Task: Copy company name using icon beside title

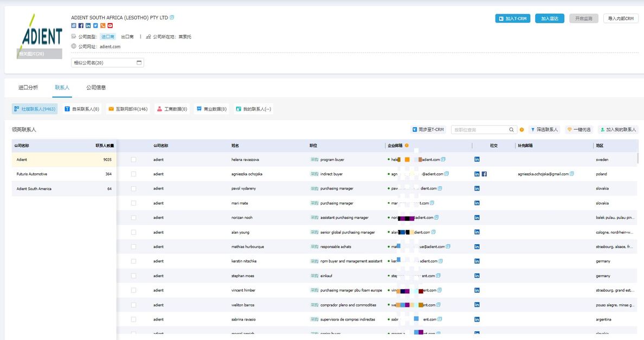Action: tap(172, 17)
